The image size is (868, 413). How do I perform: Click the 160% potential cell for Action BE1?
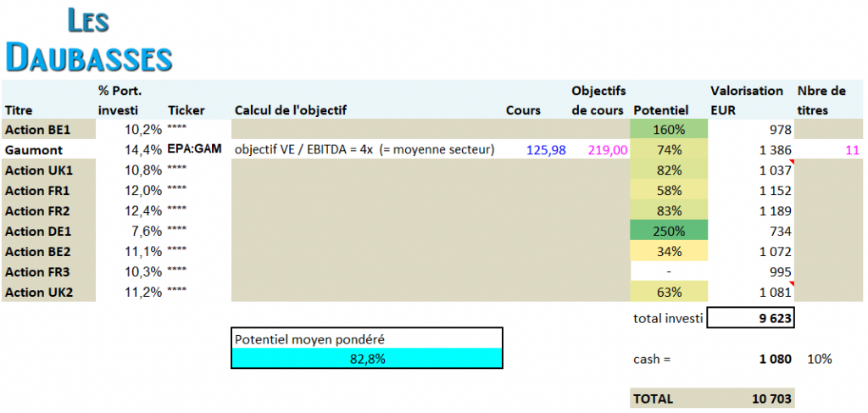669,130
